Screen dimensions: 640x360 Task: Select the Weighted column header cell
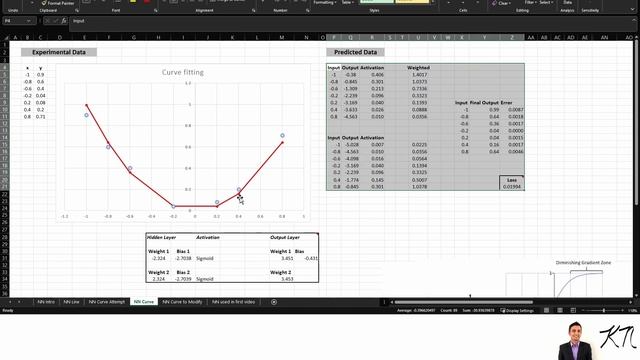tap(418, 68)
